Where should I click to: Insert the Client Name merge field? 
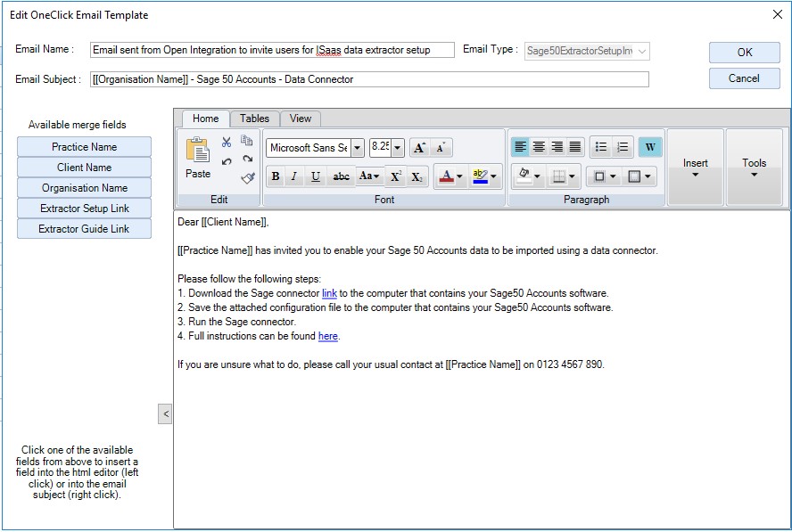click(85, 167)
